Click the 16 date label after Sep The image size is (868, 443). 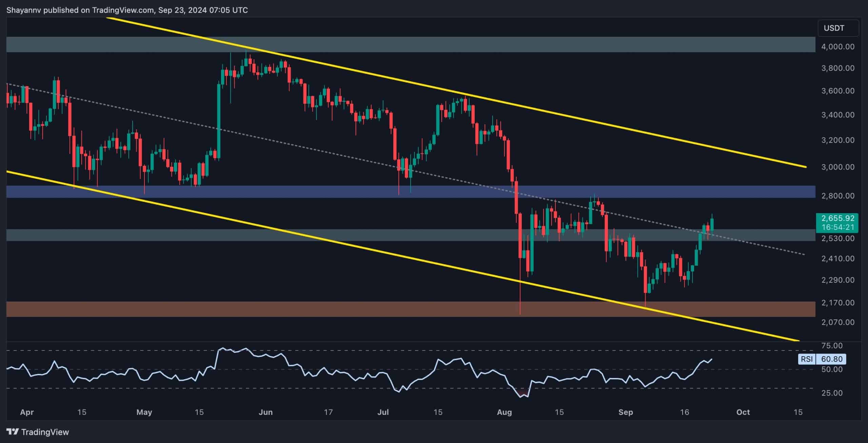tap(685, 412)
